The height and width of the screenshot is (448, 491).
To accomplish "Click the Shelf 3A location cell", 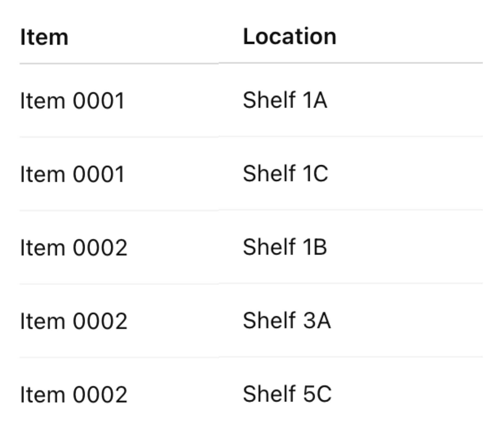I will click(x=287, y=321).
